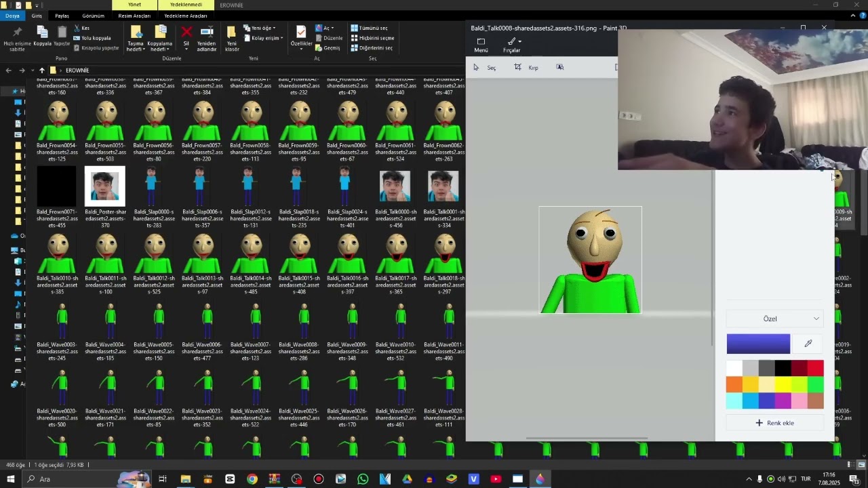Open notification center in system tray
The height and width of the screenshot is (488, 868).
854,479
